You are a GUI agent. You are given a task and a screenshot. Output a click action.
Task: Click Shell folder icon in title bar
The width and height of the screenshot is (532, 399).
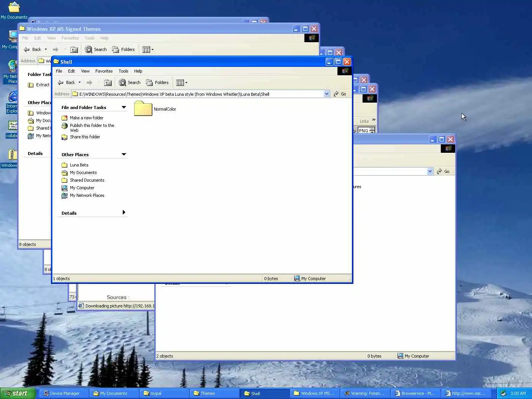point(56,62)
